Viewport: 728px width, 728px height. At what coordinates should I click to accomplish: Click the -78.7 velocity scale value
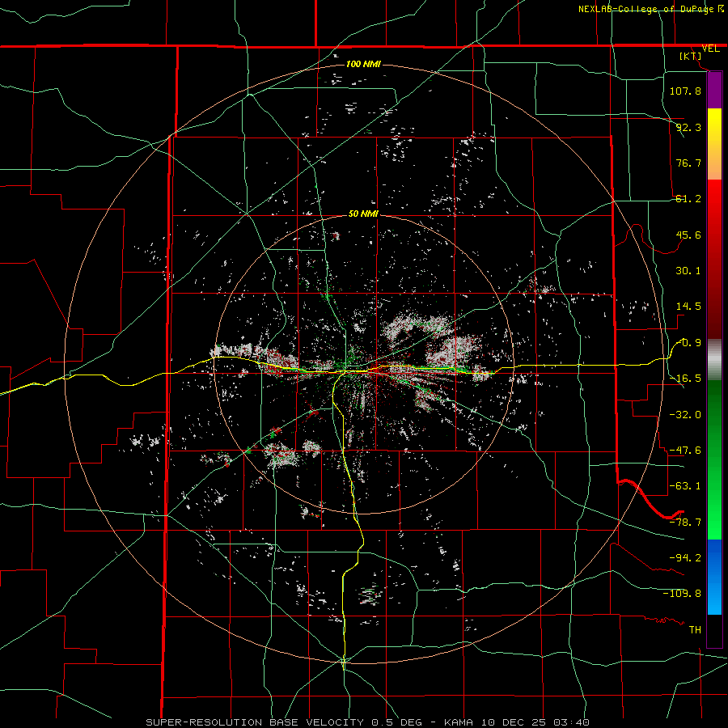685,523
